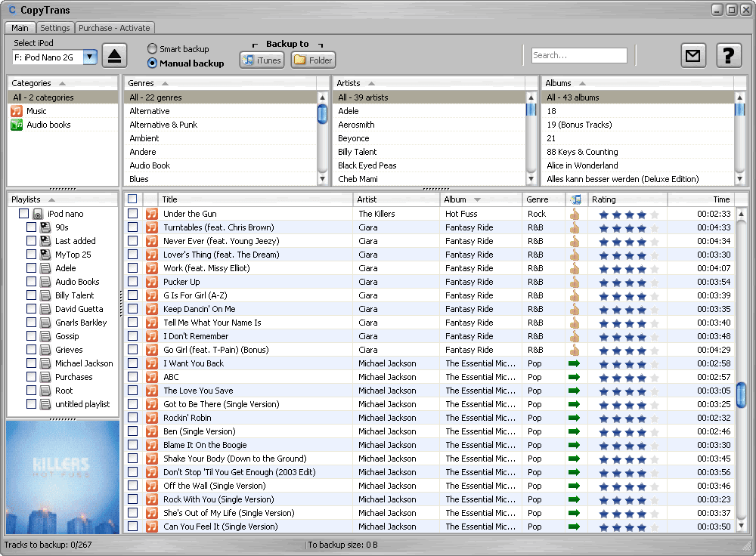This screenshot has width=756, height=556.
Task: Click the green arrow icon for ABC
Action: point(575,377)
